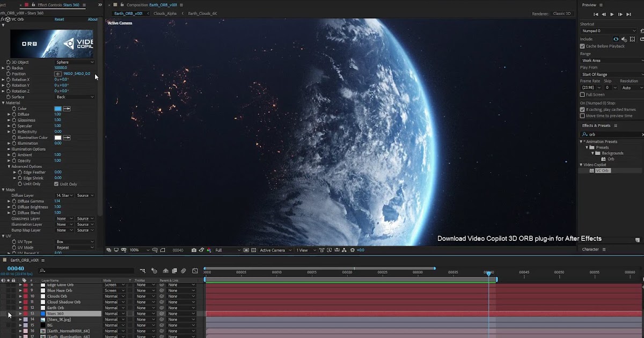Viewport: 644px width, 338px height.
Task: Open the 3D Object Sphere dropdown
Action: tap(75, 62)
